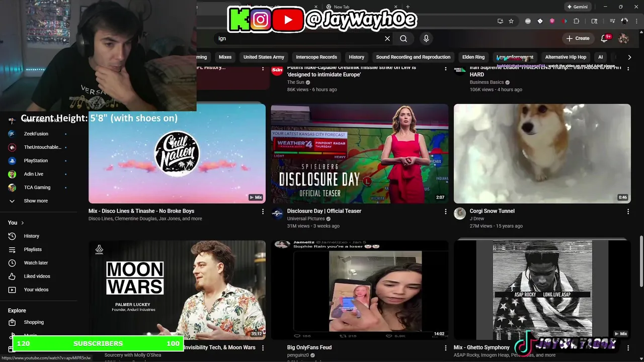Open options for Disclosure Day teaser
This screenshot has width=644, height=362.
click(x=445, y=212)
